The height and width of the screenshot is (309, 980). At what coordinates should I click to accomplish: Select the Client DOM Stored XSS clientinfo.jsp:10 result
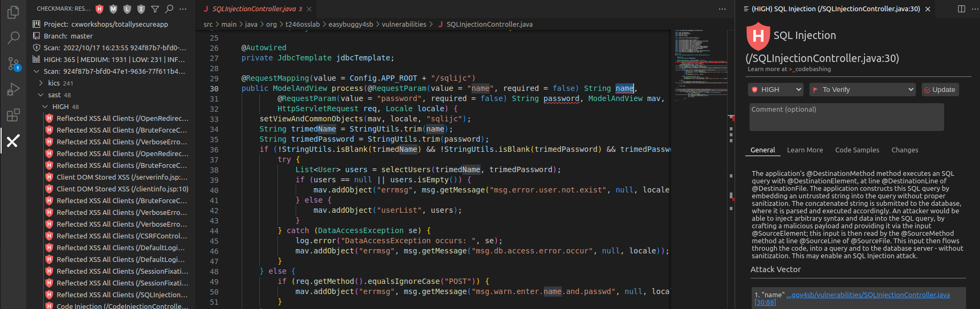111,189
